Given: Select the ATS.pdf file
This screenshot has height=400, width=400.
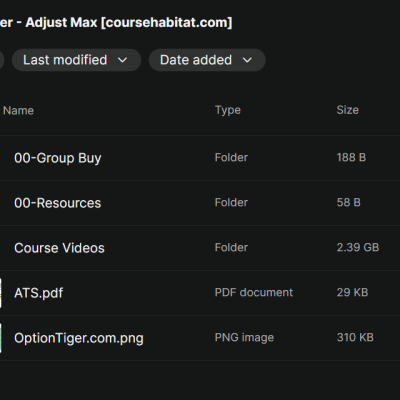Looking at the screenshot, I should tap(39, 293).
